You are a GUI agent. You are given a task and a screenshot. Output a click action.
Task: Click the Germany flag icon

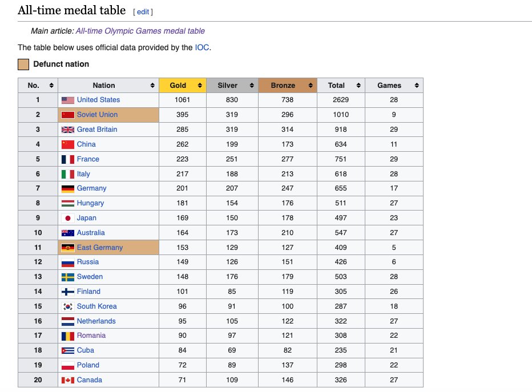pyautogui.click(x=68, y=189)
